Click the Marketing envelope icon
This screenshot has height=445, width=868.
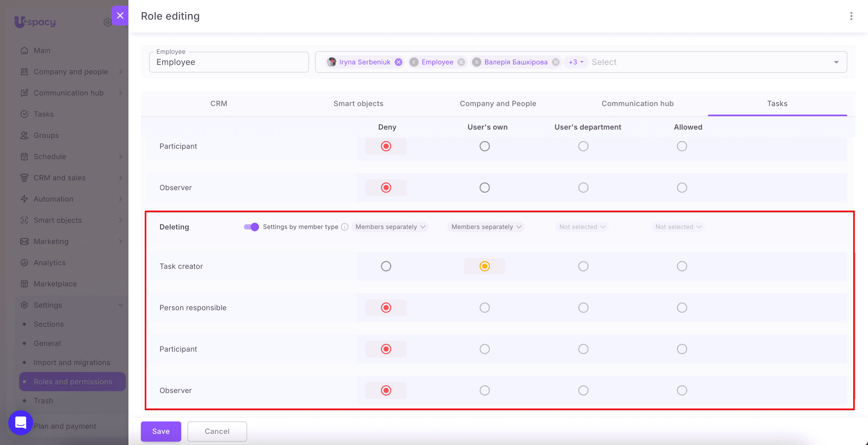[24, 241]
